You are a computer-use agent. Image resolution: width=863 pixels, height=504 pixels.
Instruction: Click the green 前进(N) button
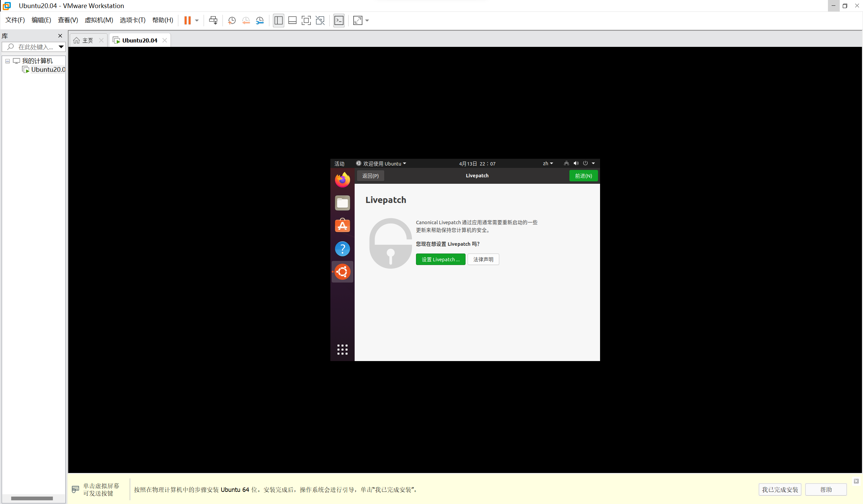pos(583,176)
